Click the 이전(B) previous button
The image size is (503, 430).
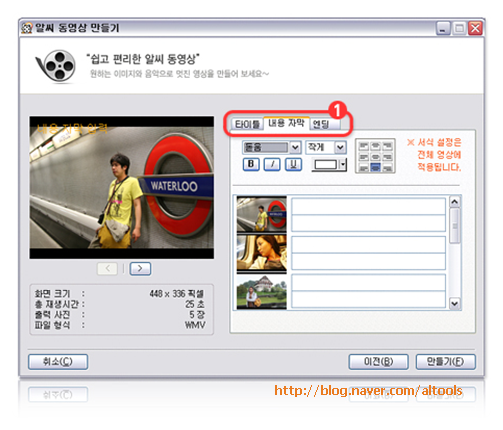tap(378, 362)
